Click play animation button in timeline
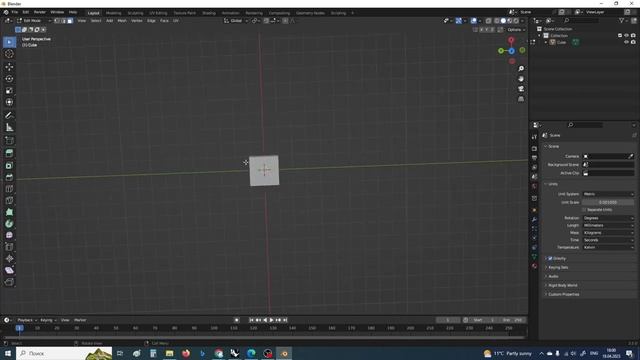The image size is (640, 360). (x=271, y=320)
